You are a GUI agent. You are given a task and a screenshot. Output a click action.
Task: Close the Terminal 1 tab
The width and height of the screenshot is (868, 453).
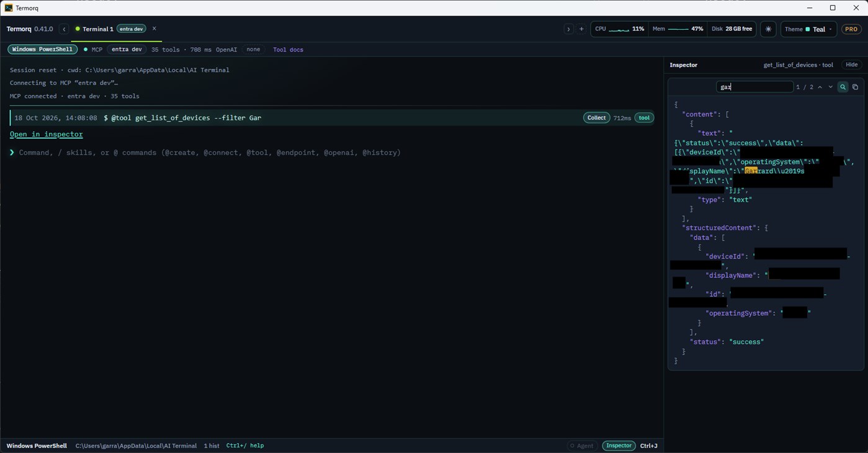154,29
